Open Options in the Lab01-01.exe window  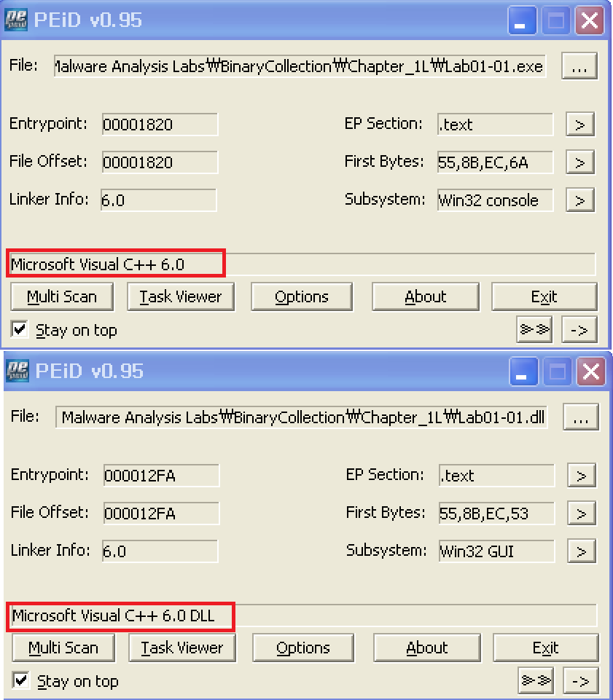point(302,296)
